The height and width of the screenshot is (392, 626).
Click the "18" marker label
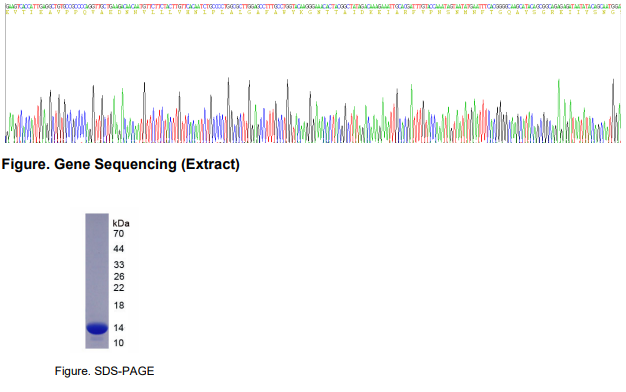point(119,306)
